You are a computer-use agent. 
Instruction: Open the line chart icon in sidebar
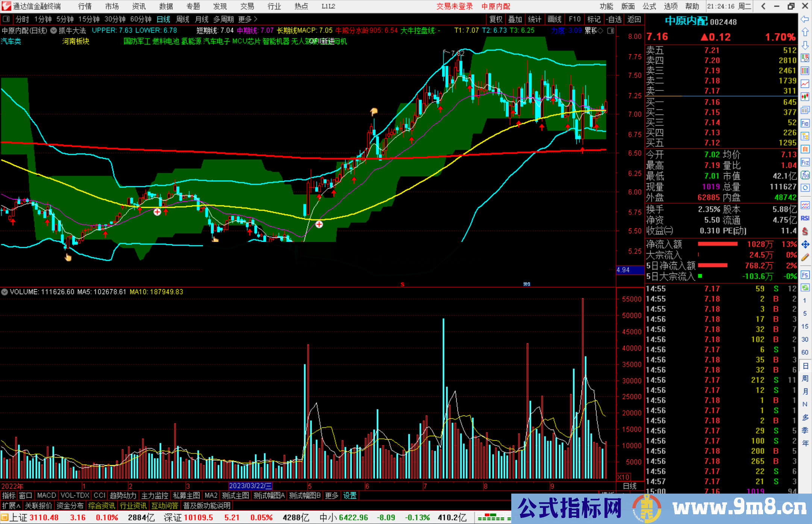[805, 84]
